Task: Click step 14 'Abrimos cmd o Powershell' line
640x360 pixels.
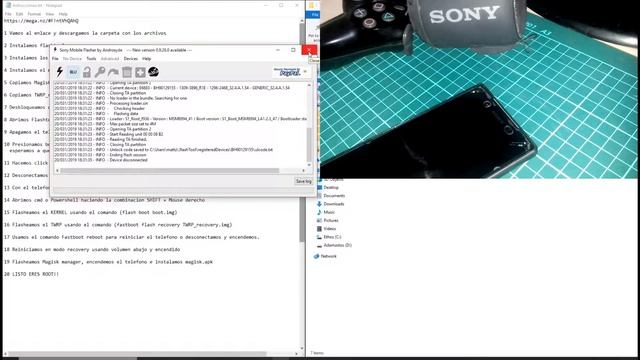Action: (x=104, y=200)
